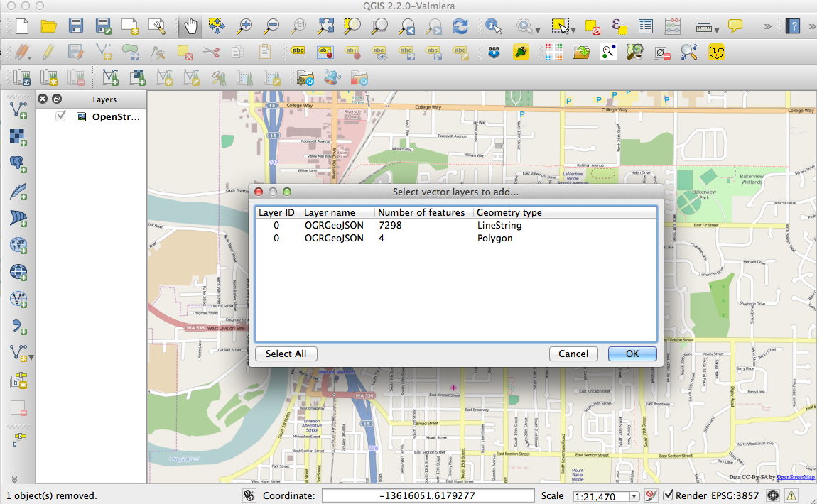This screenshot has width=817, height=504.
Task: Click Zoom Full extent arrows icon
Action: (x=325, y=26)
